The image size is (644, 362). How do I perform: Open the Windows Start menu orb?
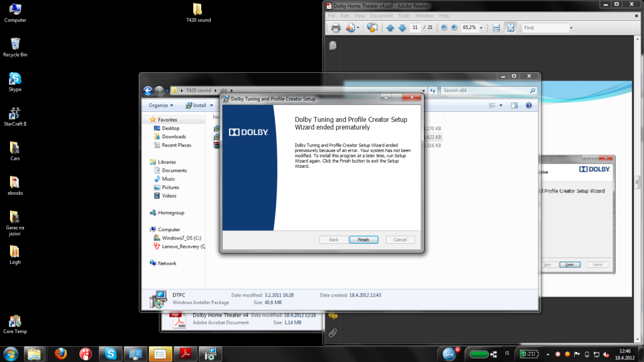click(11, 354)
